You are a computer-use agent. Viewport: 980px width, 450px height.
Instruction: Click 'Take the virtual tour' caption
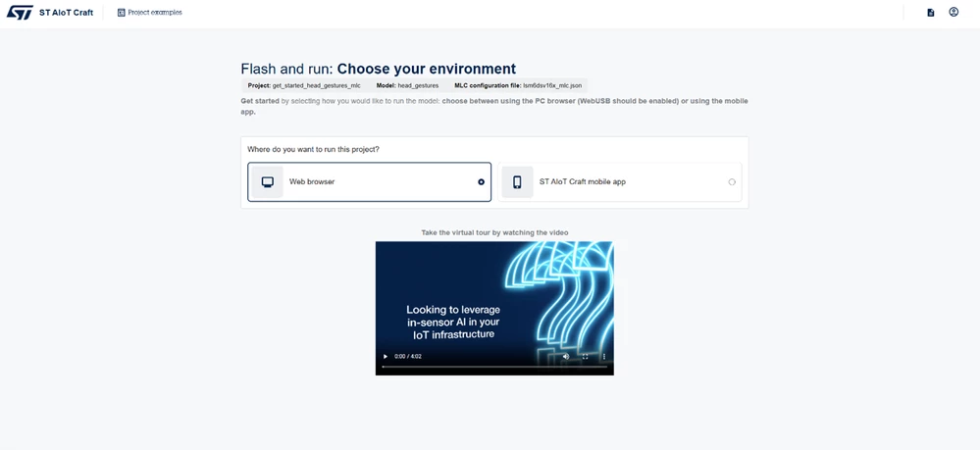[x=494, y=232]
